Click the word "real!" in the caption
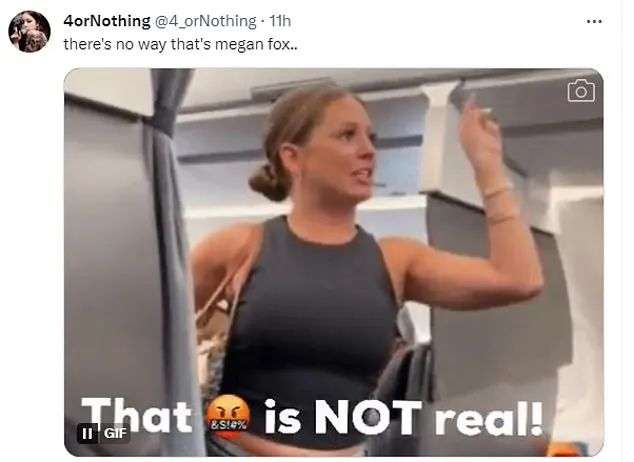The image size is (634, 462). (488, 419)
